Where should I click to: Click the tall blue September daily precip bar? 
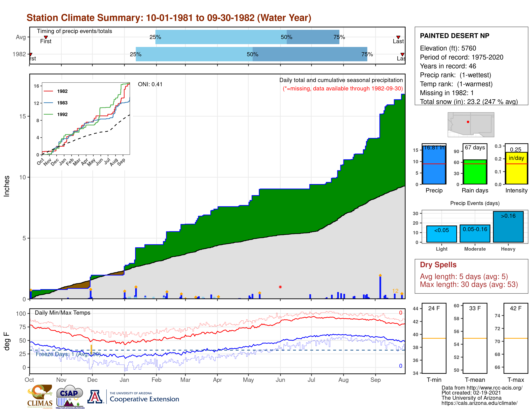coord(380,287)
